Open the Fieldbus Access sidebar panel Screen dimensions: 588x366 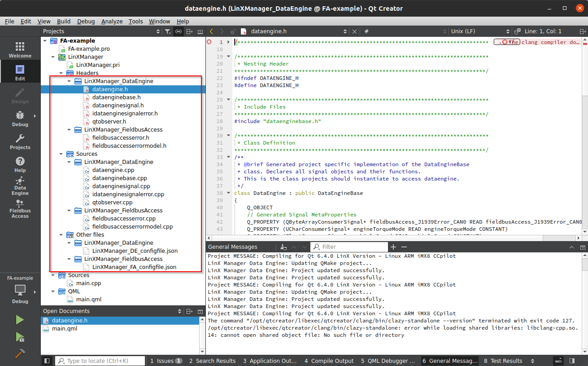click(20, 209)
